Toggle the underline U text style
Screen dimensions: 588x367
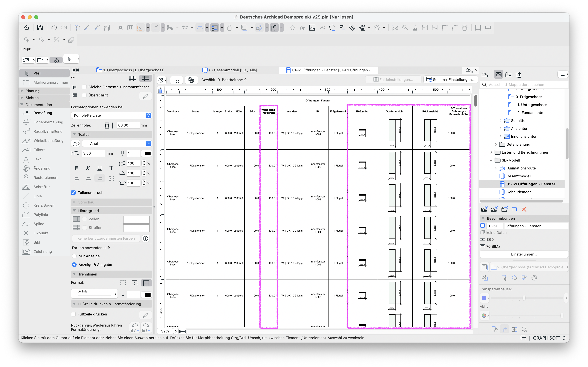[x=99, y=168]
